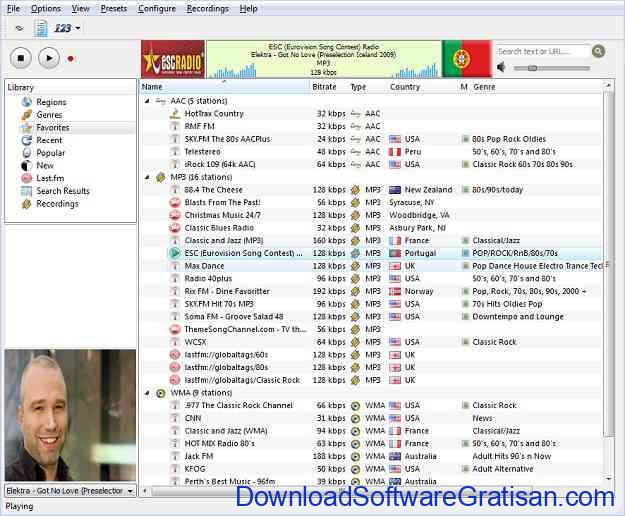This screenshot has width=625, height=516.
Task: Select Regions in the Library
Action: (51, 102)
